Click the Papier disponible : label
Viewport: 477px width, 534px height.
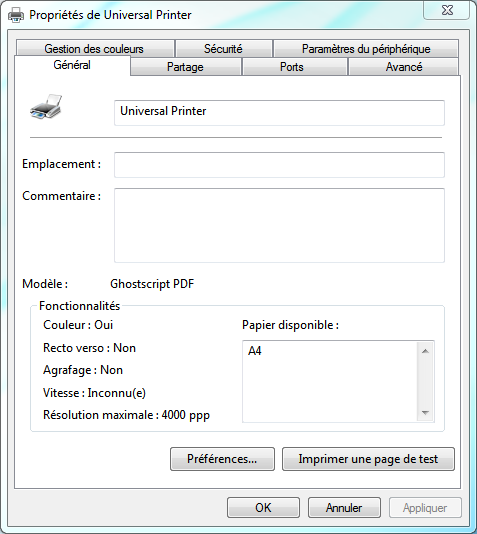click(x=290, y=325)
